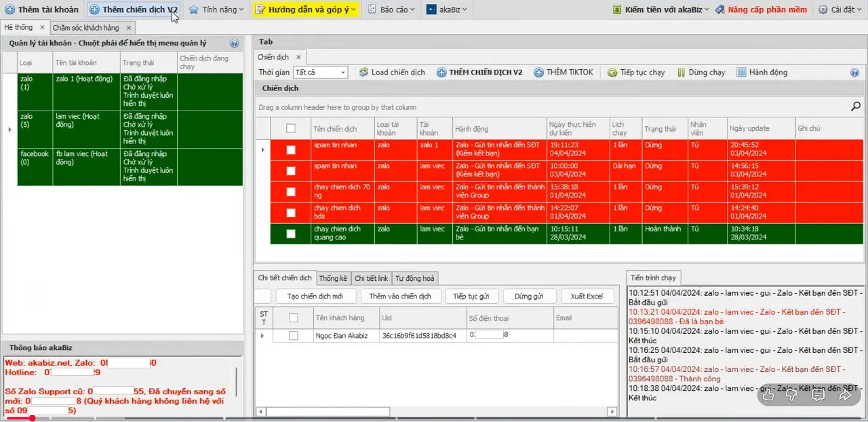
Task: Switch to the Thống kê tab
Action: pos(333,278)
